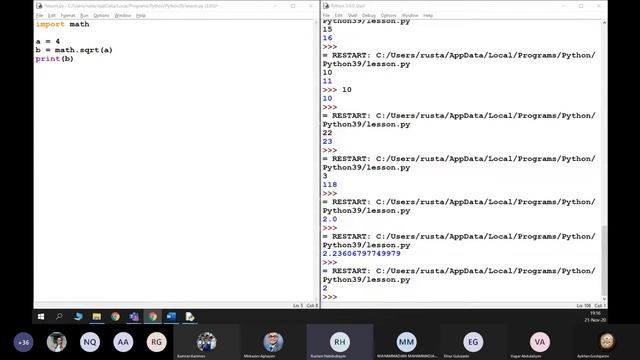Select the participant tile with glasses photo
The width and height of the screenshot is (640, 360).
coord(273,342)
